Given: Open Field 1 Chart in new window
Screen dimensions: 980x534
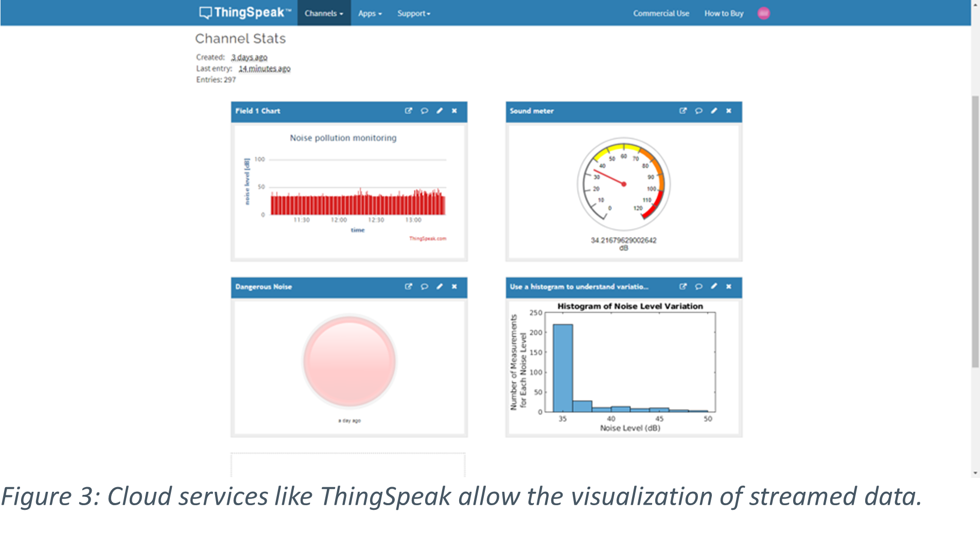Looking at the screenshot, I should 408,111.
